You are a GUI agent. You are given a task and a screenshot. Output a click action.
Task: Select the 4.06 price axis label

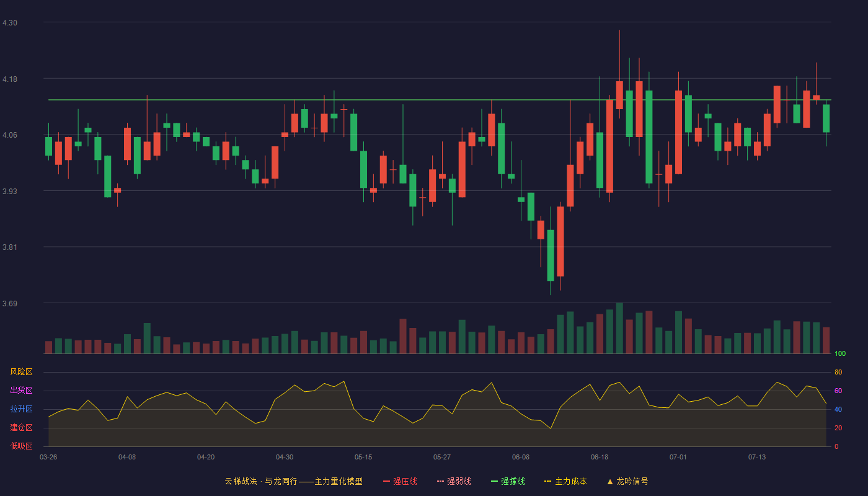point(10,135)
